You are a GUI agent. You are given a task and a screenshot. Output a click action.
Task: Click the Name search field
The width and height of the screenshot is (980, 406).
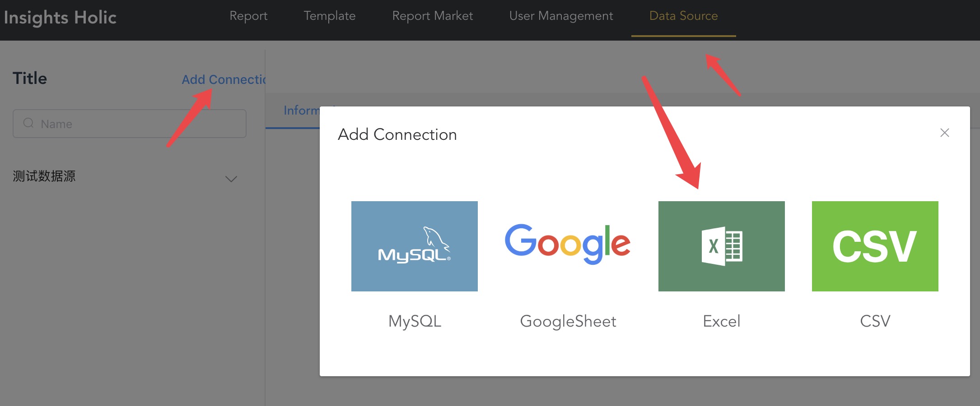(x=130, y=124)
